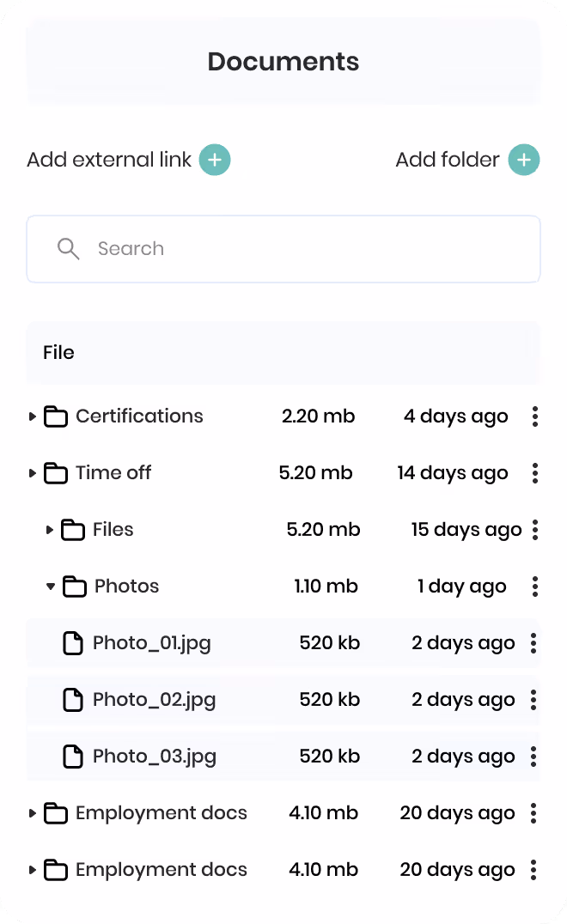Click the 14 days ago date

453,473
